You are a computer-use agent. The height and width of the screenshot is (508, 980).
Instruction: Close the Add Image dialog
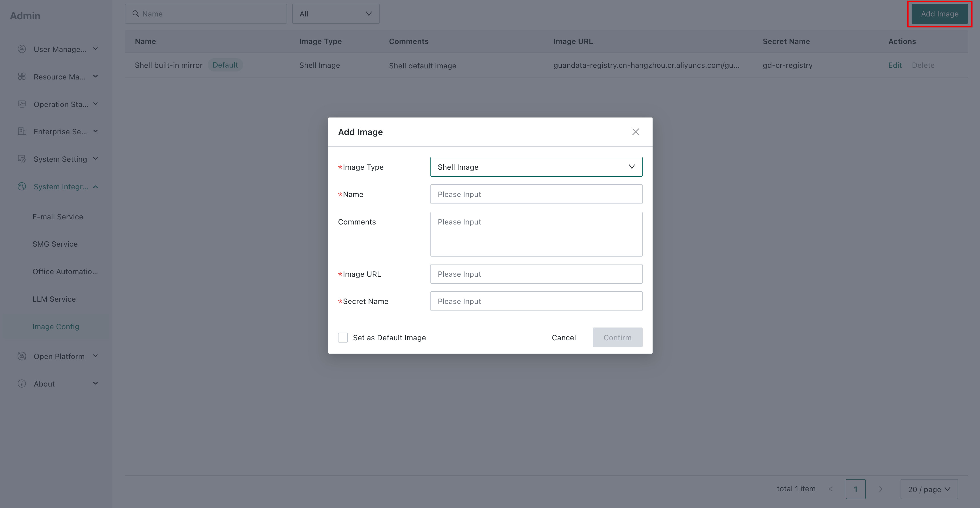point(635,132)
